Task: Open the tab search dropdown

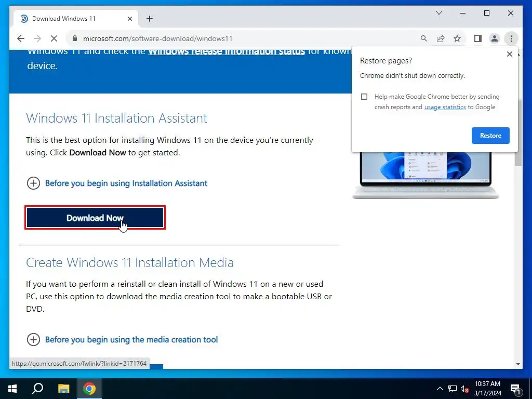Action: 438,13
